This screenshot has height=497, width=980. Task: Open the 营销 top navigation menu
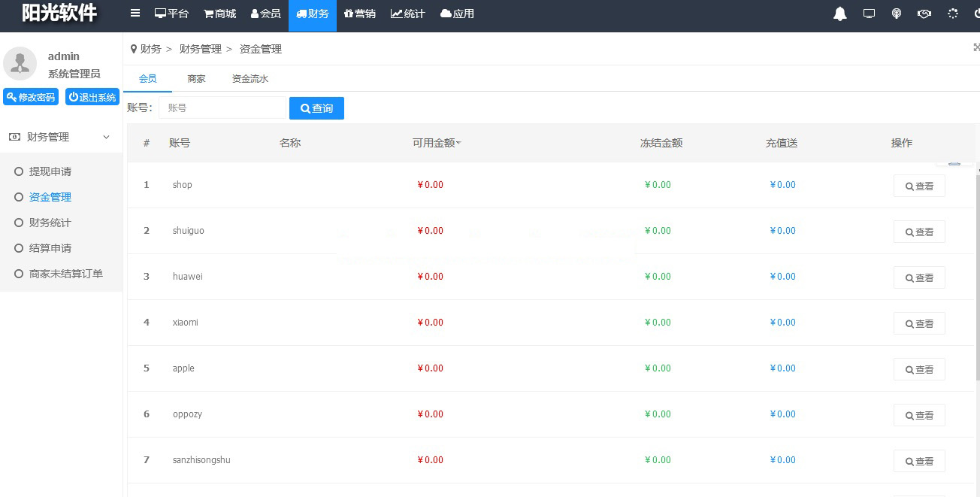(x=360, y=14)
